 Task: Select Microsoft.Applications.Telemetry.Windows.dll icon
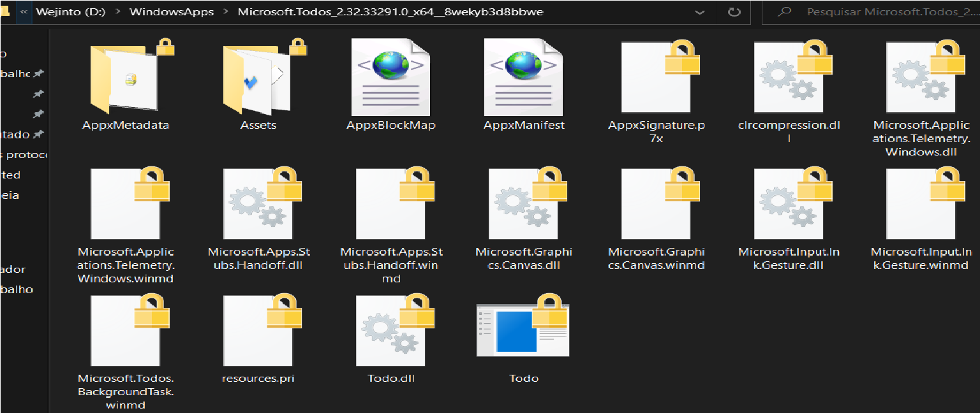click(925, 75)
